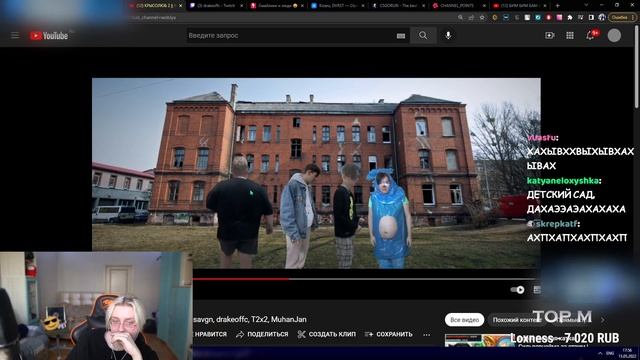Click chat username 'skrepkatf'

coord(557,224)
